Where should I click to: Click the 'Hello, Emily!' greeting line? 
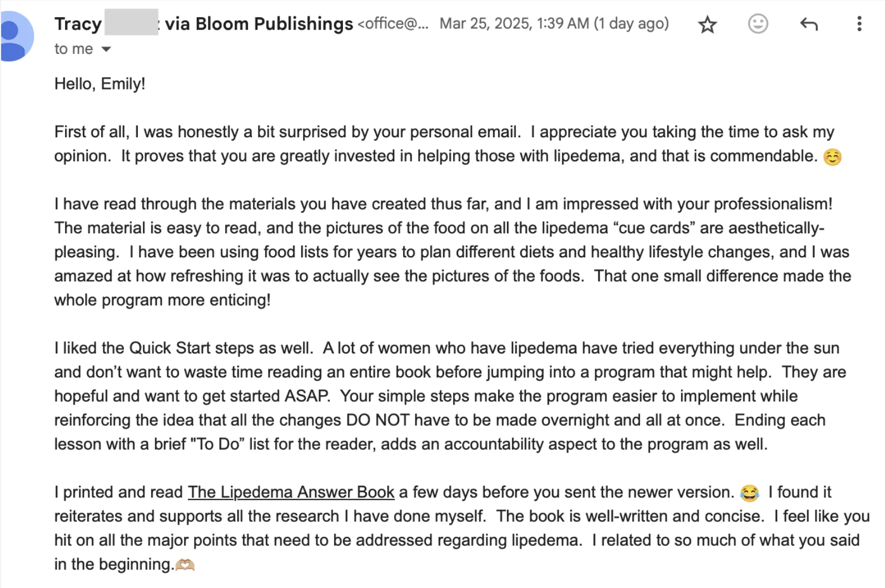pos(100,84)
